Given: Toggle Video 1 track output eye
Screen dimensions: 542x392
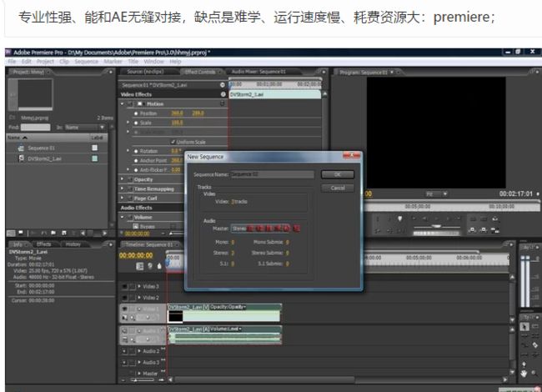Looking at the screenshot, I should [x=125, y=309].
